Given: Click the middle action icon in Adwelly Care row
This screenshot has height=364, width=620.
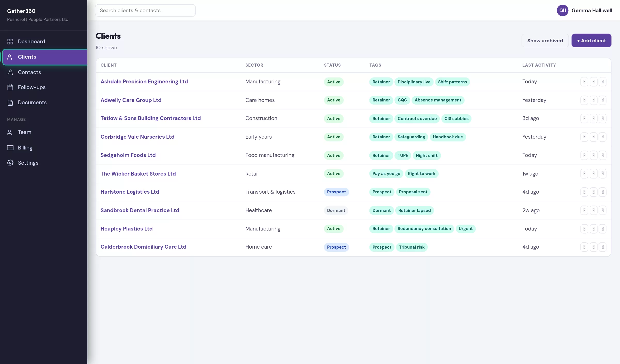Looking at the screenshot, I should click(x=593, y=100).
